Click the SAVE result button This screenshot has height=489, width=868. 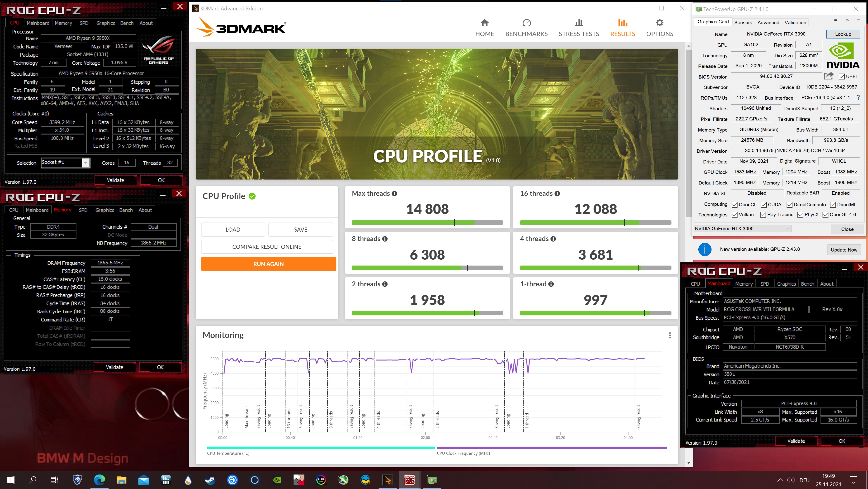pos(301,229)
